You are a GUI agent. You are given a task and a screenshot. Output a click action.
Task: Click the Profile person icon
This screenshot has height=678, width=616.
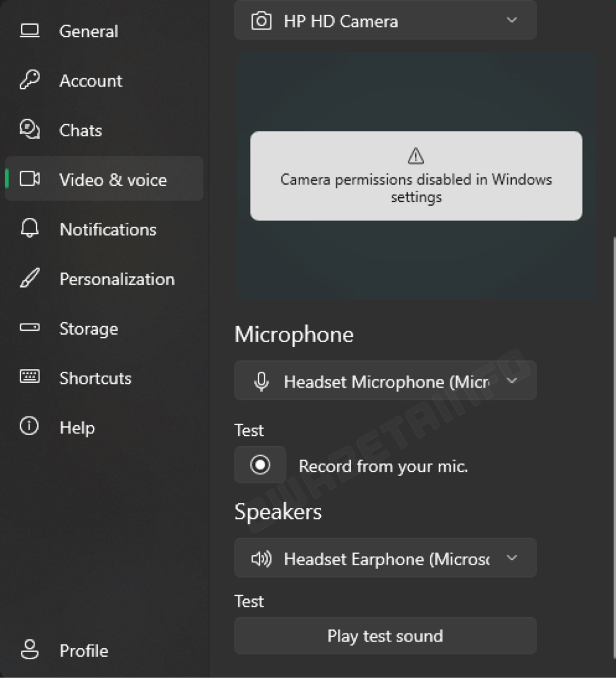(x=30, y=649)
